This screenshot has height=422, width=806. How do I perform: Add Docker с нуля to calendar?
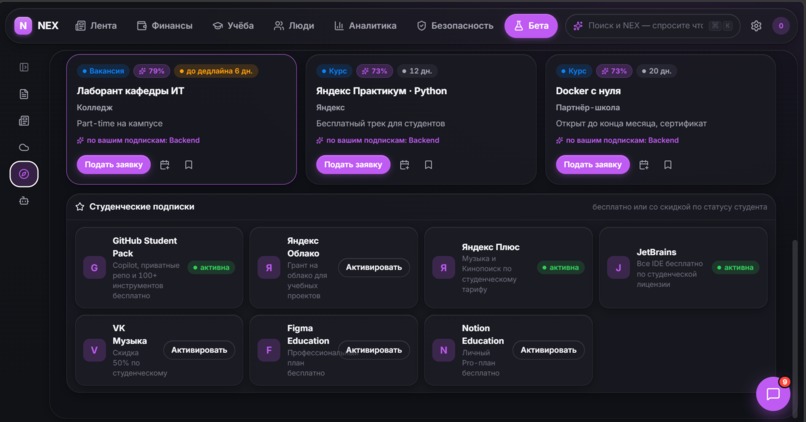pos(644,164)
